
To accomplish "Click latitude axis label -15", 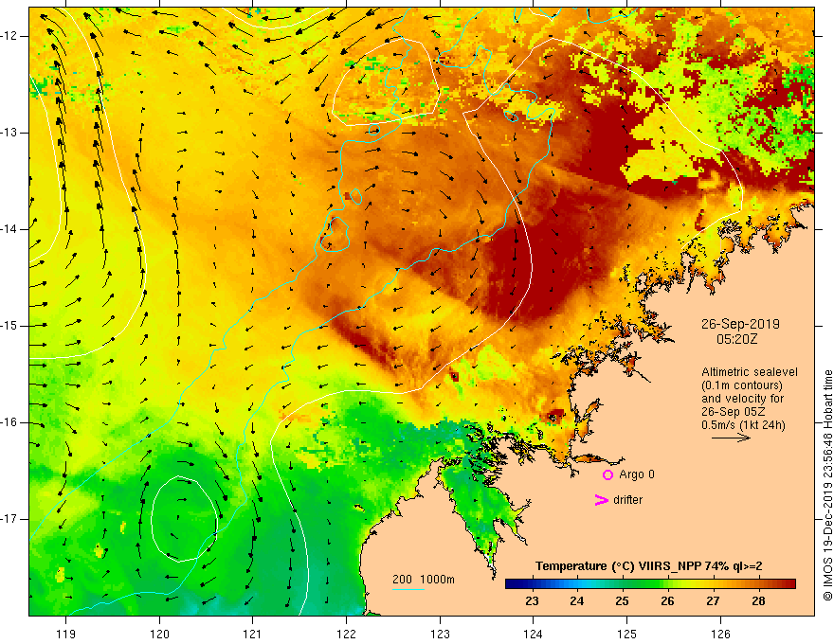I will click(x=9, y=326).
